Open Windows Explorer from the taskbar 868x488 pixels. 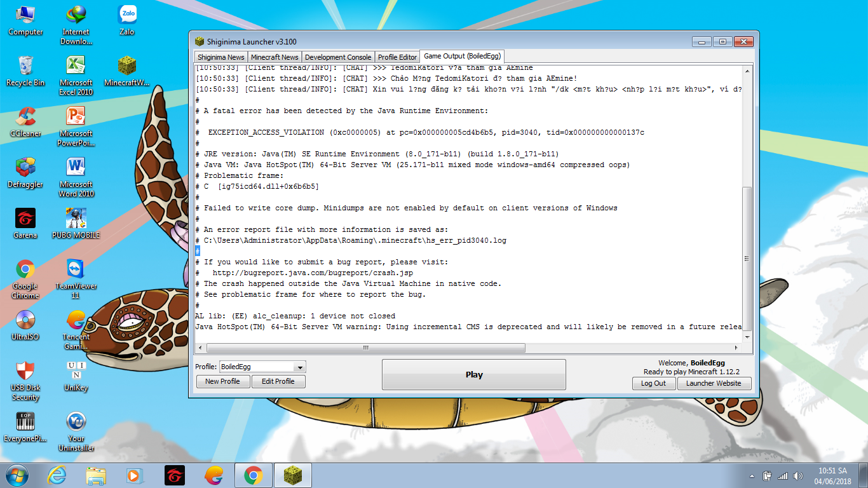tap(96, 475)
